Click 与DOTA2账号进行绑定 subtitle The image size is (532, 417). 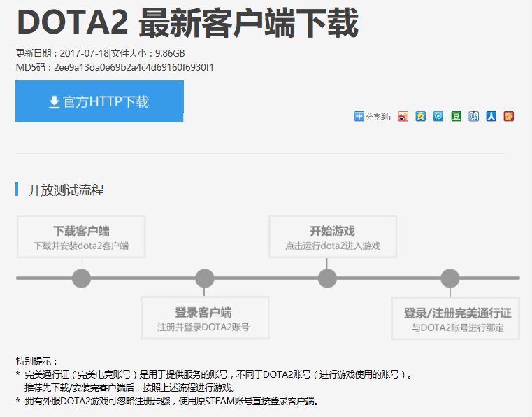(x=457, y=327)
